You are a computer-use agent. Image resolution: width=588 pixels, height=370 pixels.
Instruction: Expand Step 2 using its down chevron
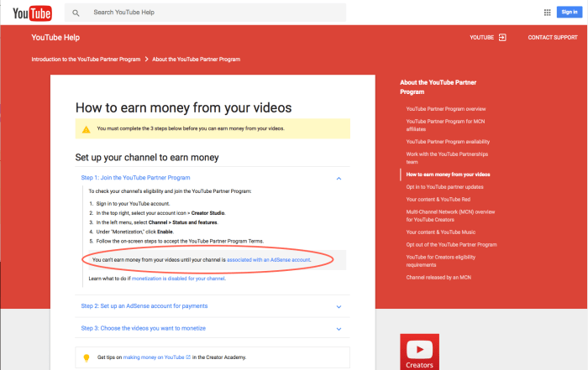(339, 307)
